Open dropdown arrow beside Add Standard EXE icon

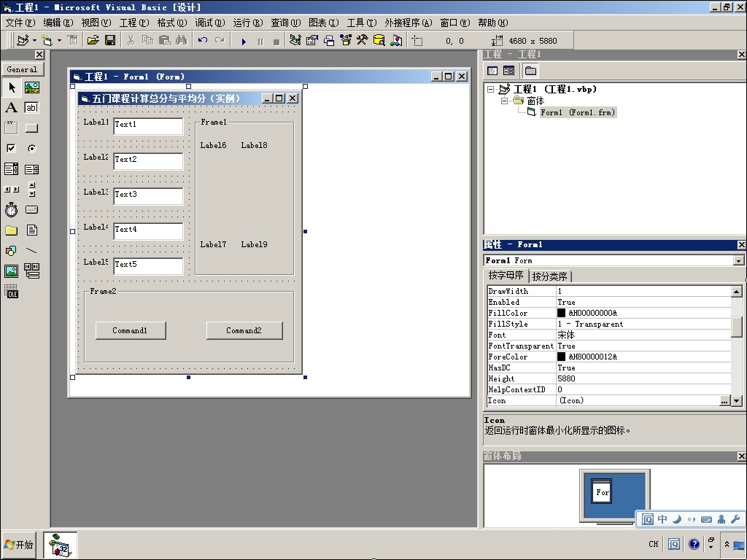pyautogui.click(x=34, y=41)
